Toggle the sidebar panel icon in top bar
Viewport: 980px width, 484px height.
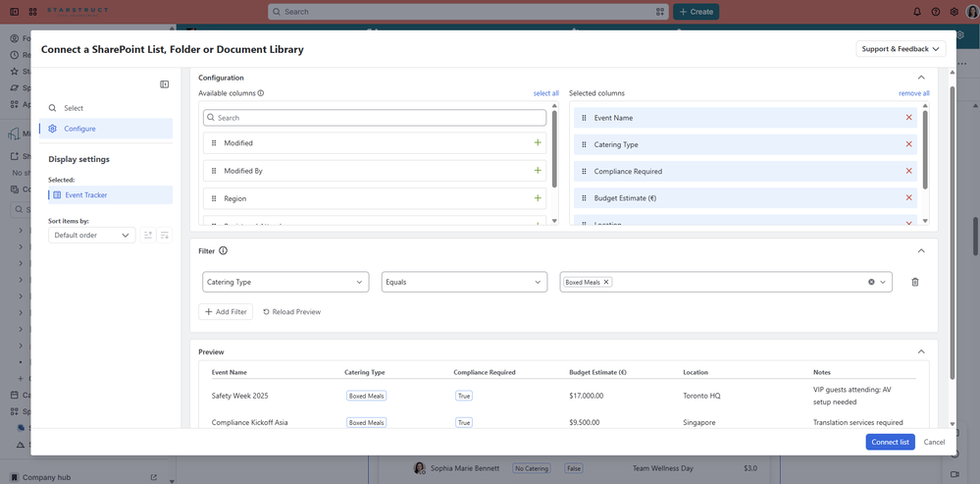pos(15,11)
